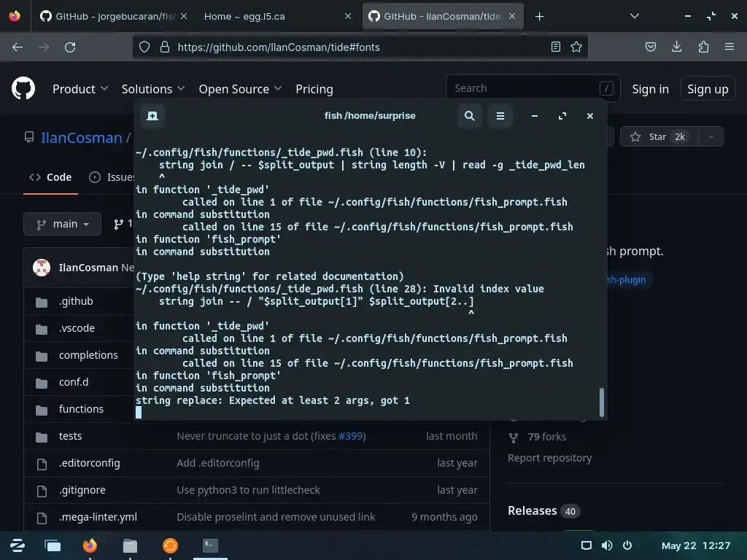Open Firefox hamburger application menu
This screenshot has height=560, width=747.
[x=729, y=47]
